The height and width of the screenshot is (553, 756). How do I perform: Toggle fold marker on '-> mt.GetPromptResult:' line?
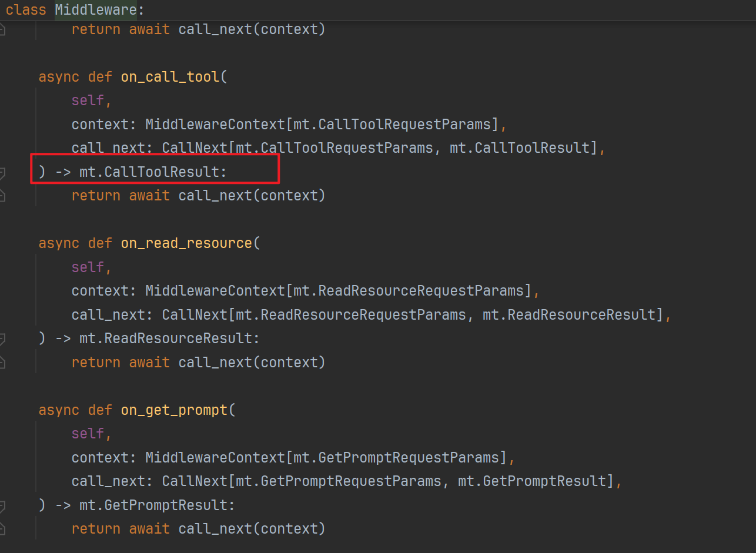point(2,506)
